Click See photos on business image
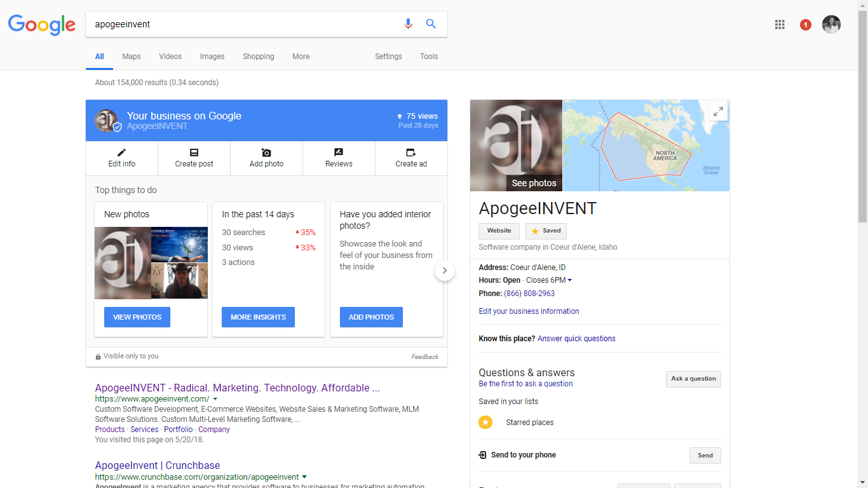The image size is (868, 488). click(x=534, y=183)
